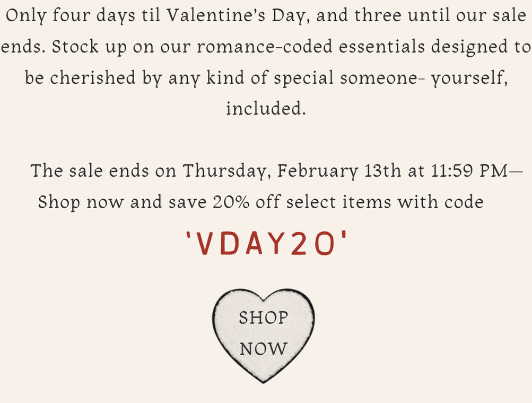Click the word NOW inside the heart
The image size is (532, 403).
[x=263, y=349]
